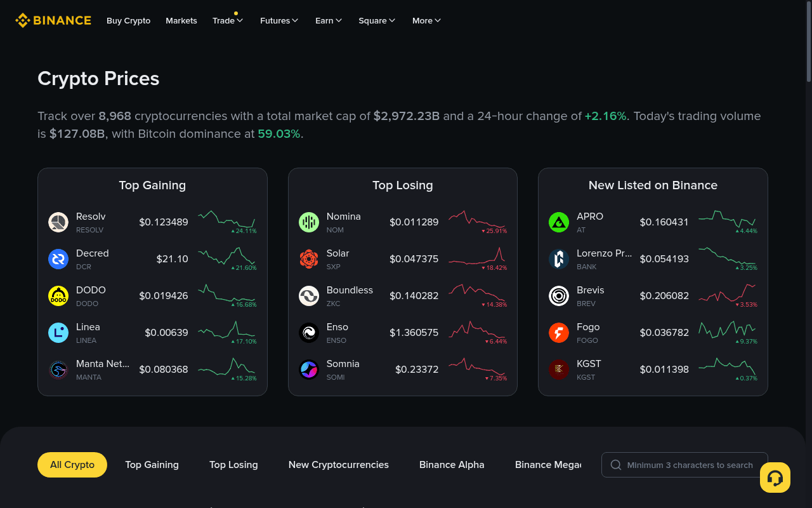Click the Nomina coin icon
812x508 pixels.
point(309,222)
